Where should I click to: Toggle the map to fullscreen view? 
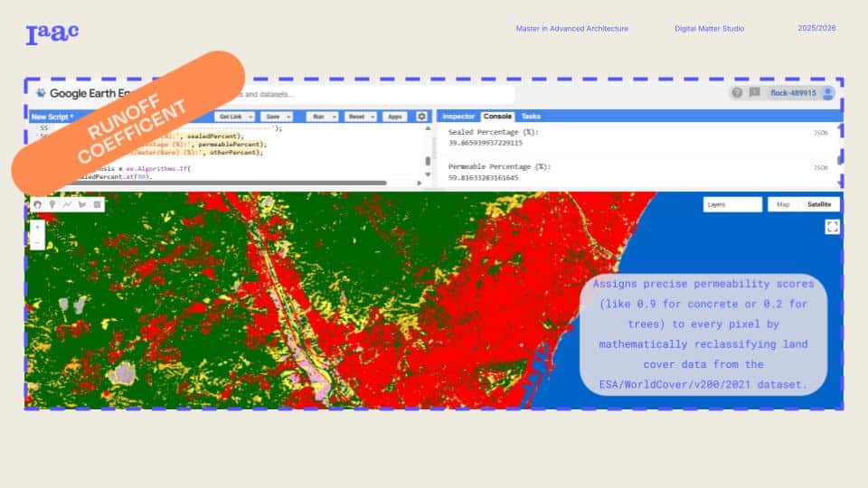832,227
